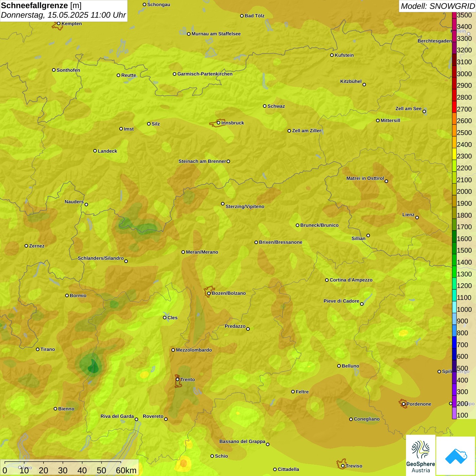Viewport: 476px width, 476px height.
Task: Click the 'Cittadella' label
Action: [288, 469]
